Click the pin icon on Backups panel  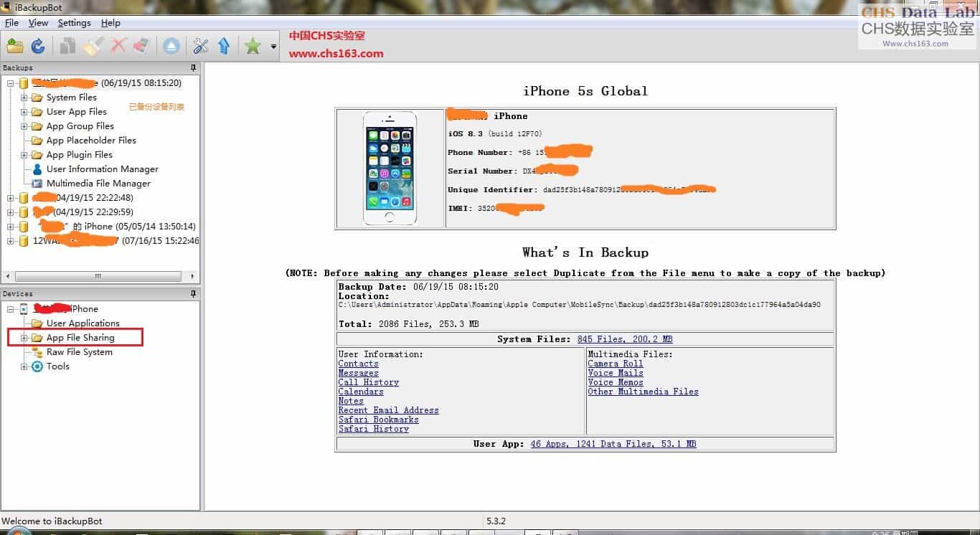pyautogui.click(x=193, y=68)
